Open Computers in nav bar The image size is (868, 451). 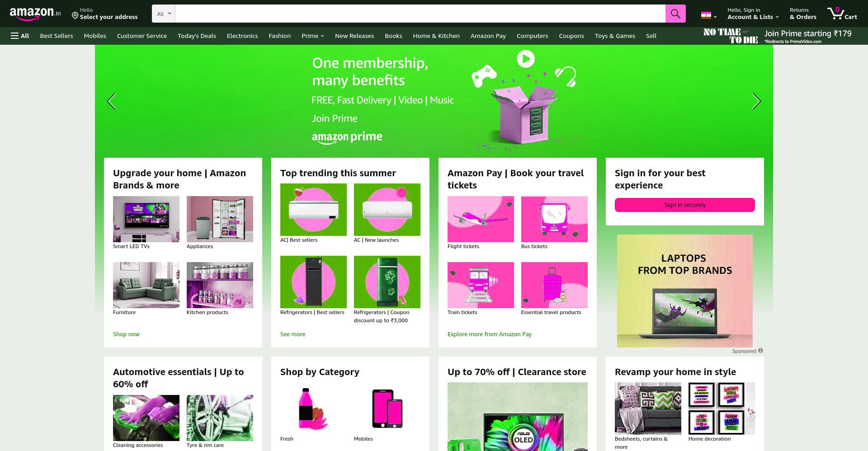532,36
